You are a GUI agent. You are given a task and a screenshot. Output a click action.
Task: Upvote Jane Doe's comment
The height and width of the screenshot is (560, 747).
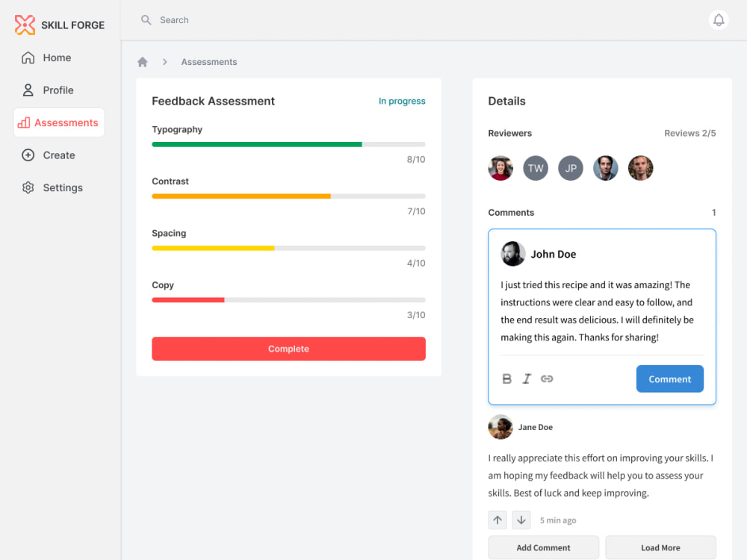[498, 520]
